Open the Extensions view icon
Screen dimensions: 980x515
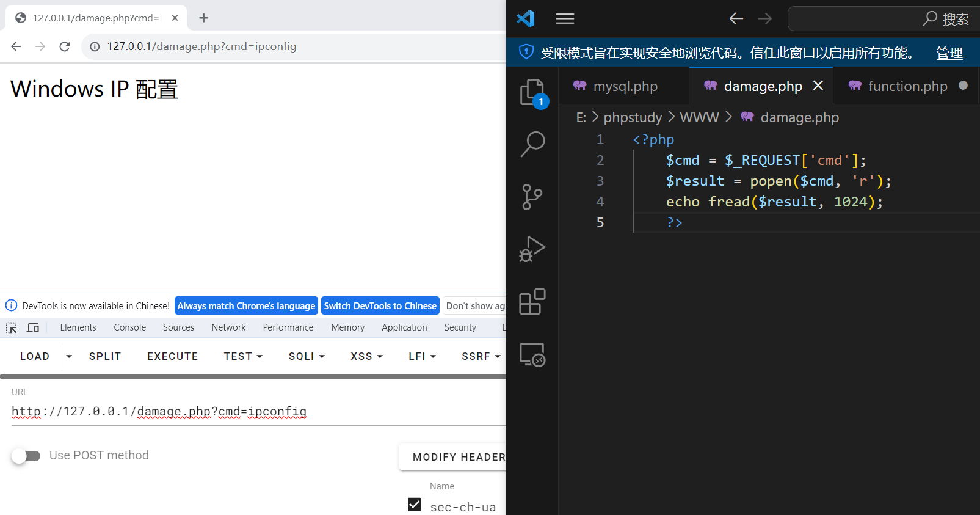tap(532, 302)
